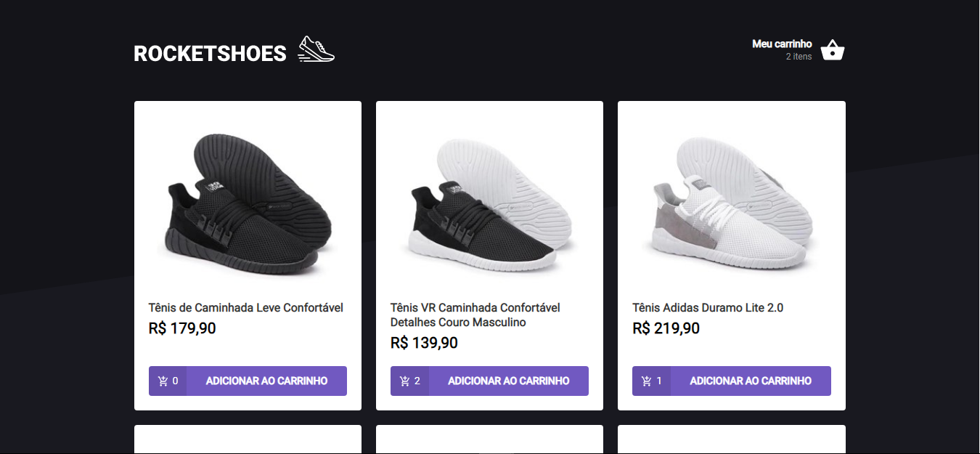980x454 pixels.
Task: Add Tênis Adidas Duramo Lite to cart
Action: point(751,380)
